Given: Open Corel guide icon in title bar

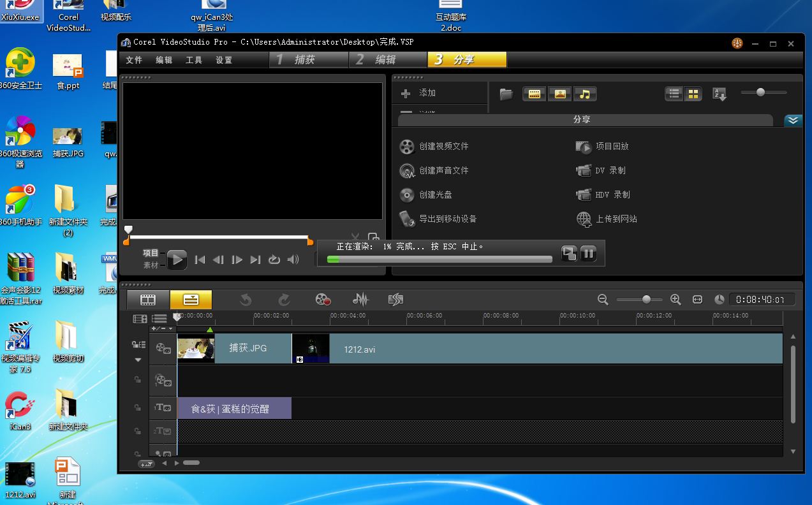Looking at the screenshot, I should [x=737, y=43].
